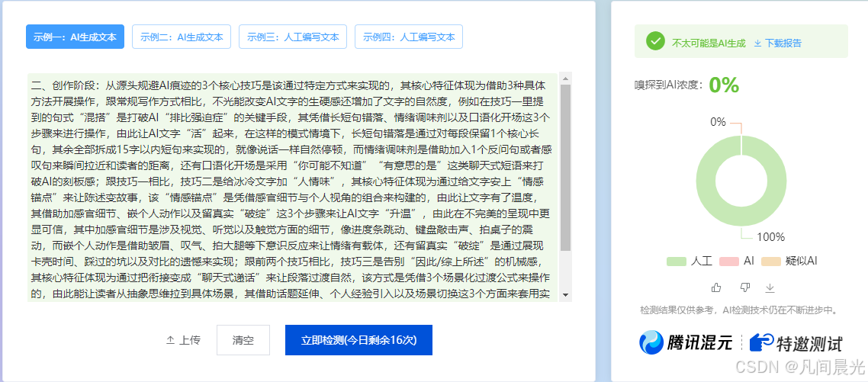
Task: Click the download arrow icon before 下载报告
Action: pyautogui.click(x=758, y=43)
